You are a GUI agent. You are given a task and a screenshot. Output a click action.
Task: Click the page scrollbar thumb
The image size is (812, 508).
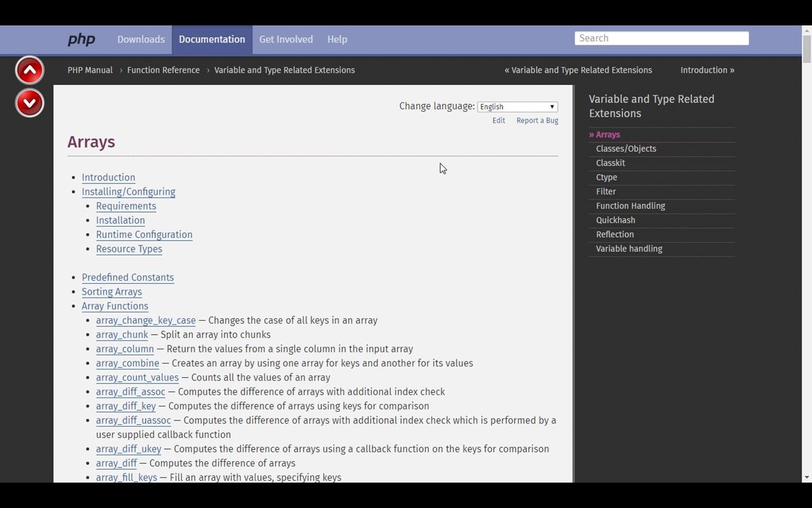click(x=807, y=50)
